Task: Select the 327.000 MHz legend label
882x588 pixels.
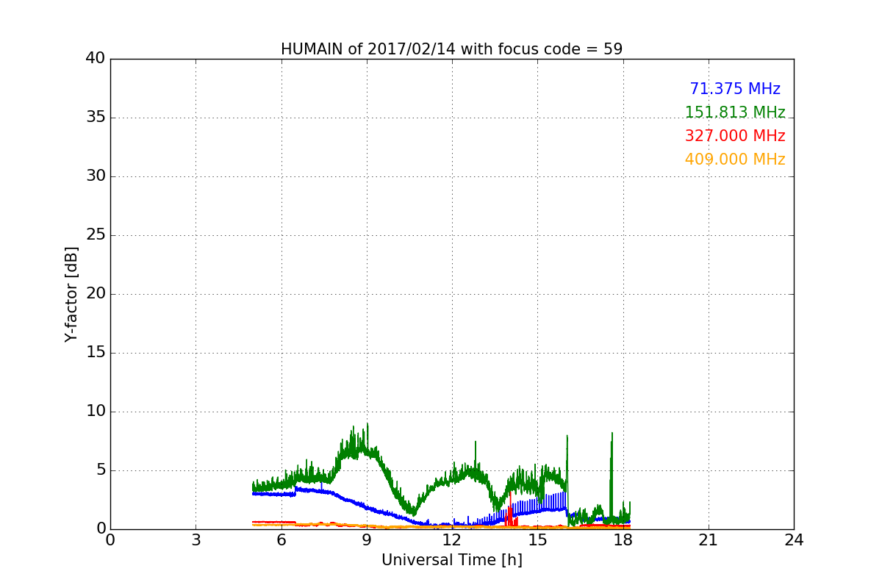Action: [x=735, y=136]
